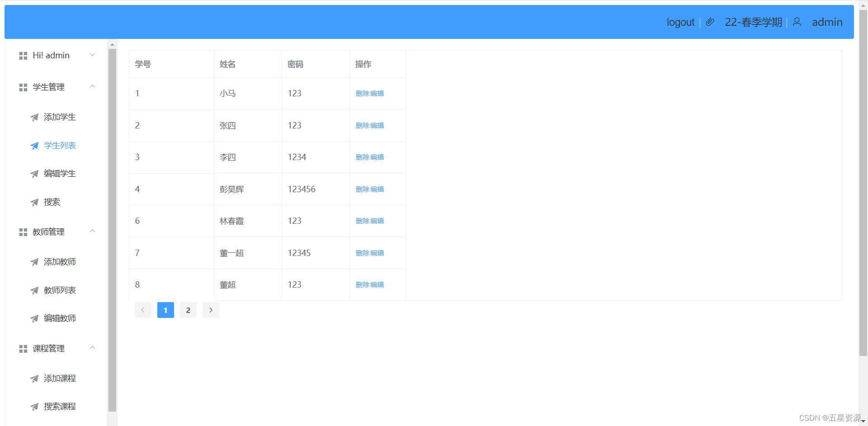
Task: Click the 22-春季学期 term label
Action: tap(753, 22)
